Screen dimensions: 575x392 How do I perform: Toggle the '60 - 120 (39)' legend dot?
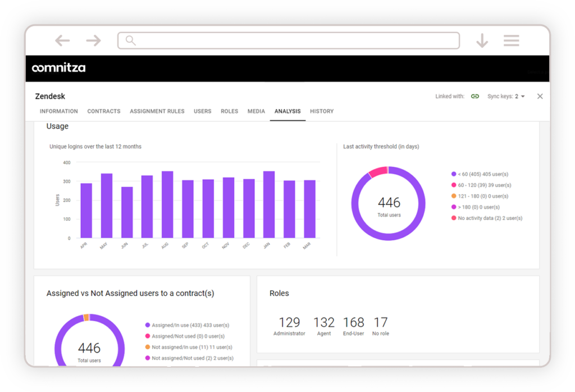454,185
